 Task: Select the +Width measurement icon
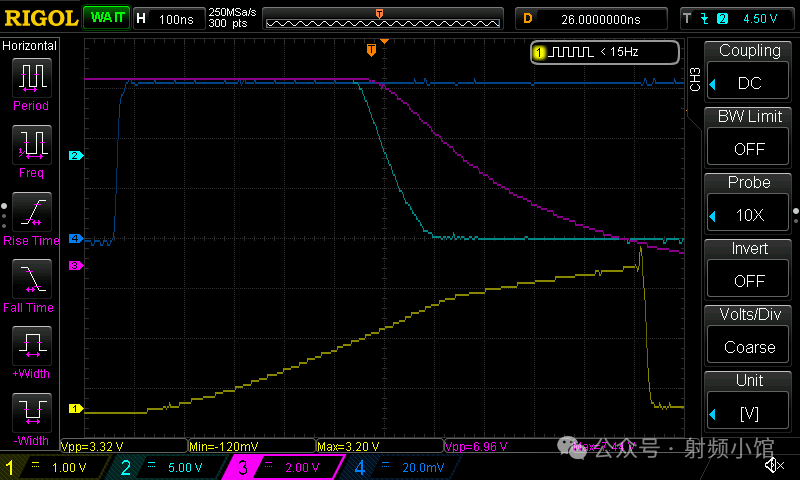point(31,346)
